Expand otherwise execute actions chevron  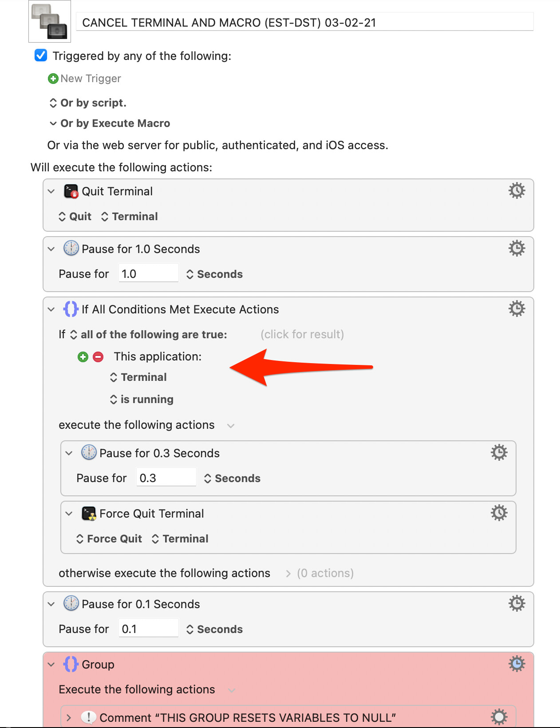[x=288, y=574]
